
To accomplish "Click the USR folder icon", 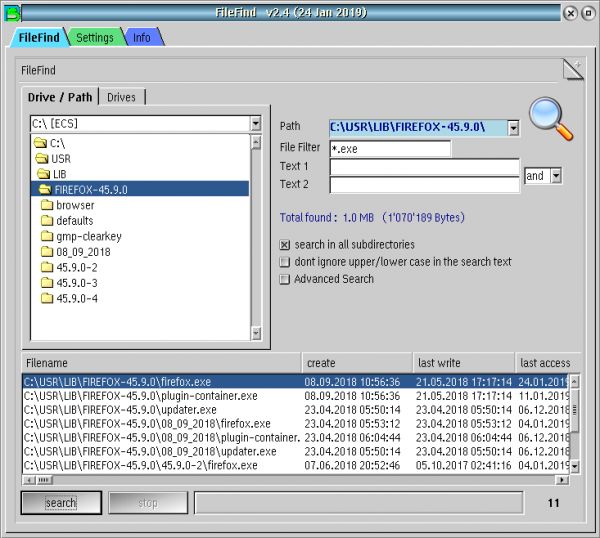I will tap(42, 158).
